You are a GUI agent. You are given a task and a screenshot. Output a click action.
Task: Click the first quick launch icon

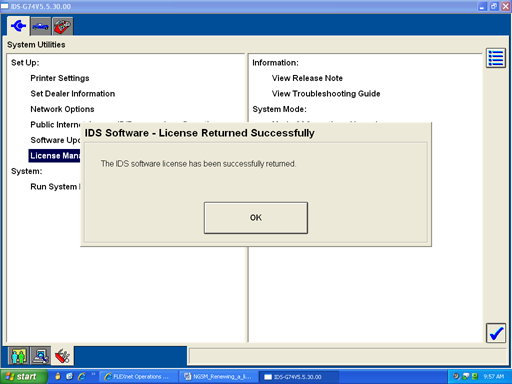click(x=58, y=376)
